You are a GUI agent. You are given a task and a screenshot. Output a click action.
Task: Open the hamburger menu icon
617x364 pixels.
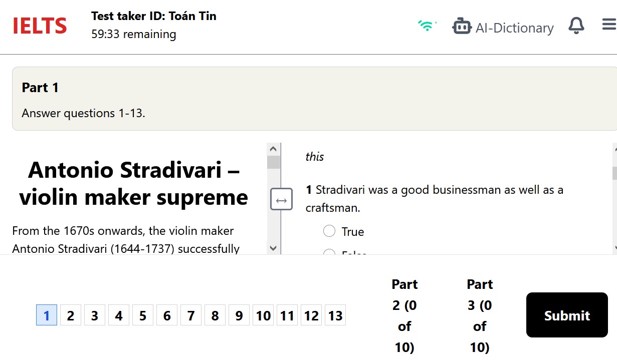point(609,25)
